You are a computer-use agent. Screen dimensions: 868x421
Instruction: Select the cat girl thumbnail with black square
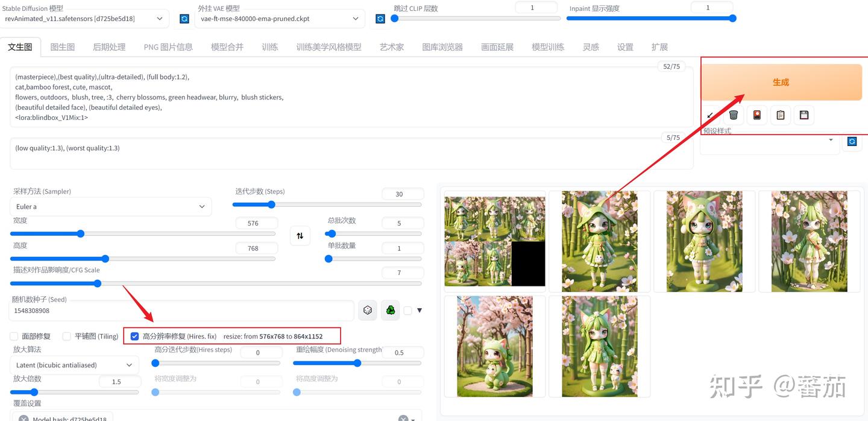click(x=494, y=241)
